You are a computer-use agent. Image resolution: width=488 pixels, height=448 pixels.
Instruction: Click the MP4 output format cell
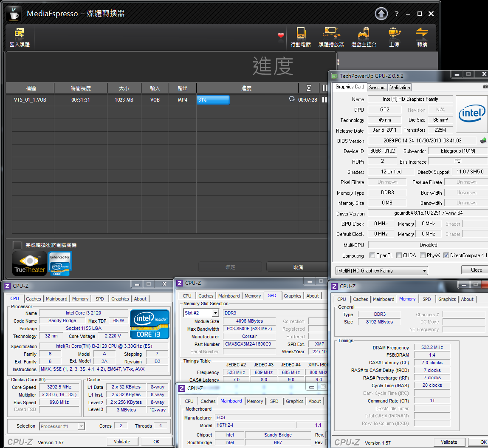(182, 100)
